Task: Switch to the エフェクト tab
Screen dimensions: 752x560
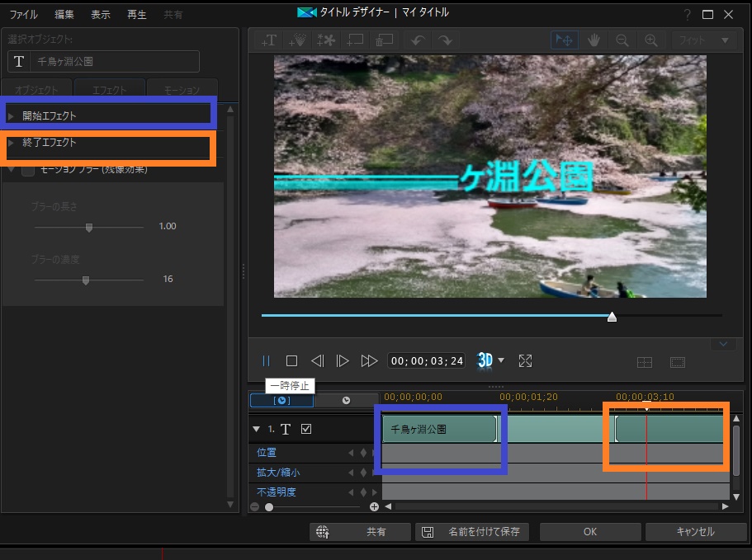Action: tap(109, 89)
